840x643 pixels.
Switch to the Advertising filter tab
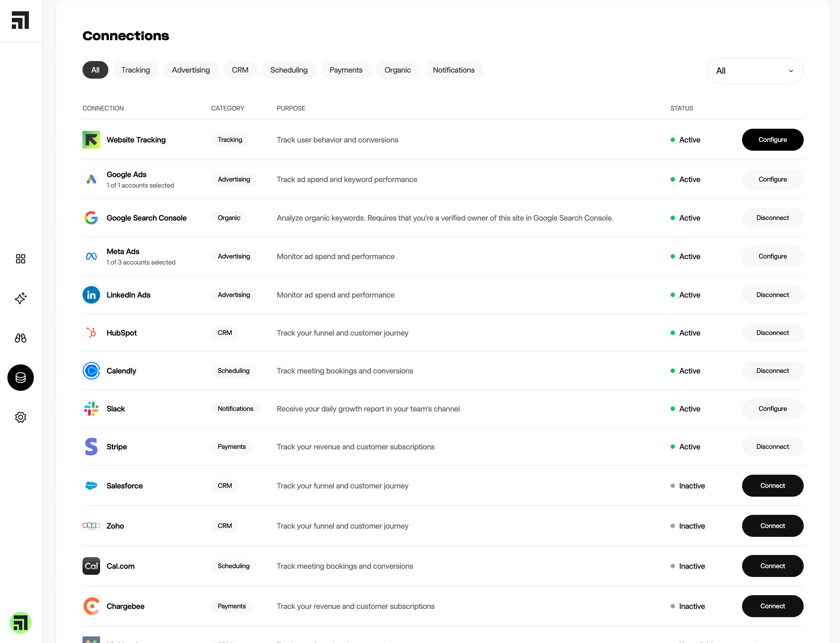tap(191, 70)
